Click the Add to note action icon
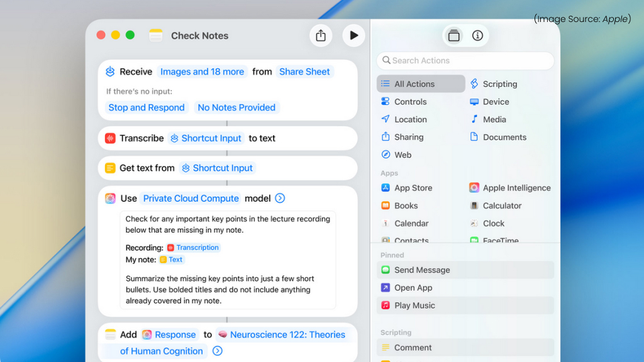Image resolution: width=644 pixels, height=362 pixels. [x=110, y=335]
